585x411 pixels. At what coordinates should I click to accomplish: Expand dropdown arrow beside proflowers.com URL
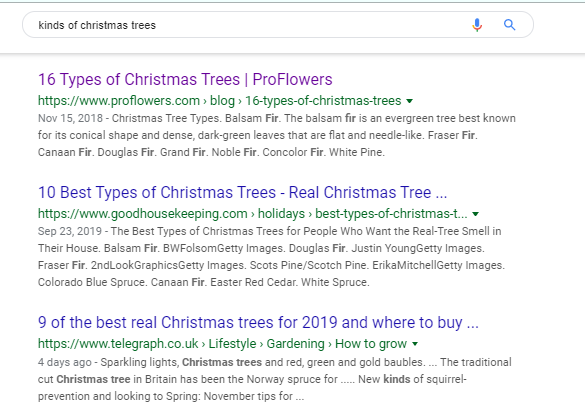tap(410, 101)
